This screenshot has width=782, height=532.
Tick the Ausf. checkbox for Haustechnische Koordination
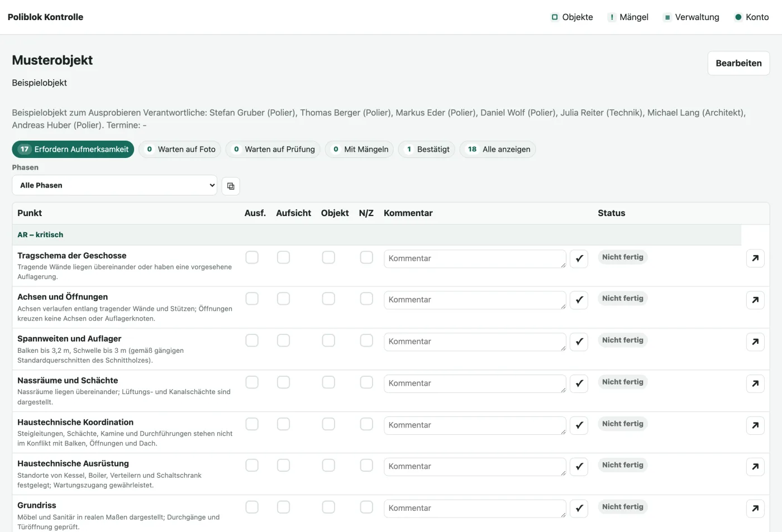(x=252, y=424)
